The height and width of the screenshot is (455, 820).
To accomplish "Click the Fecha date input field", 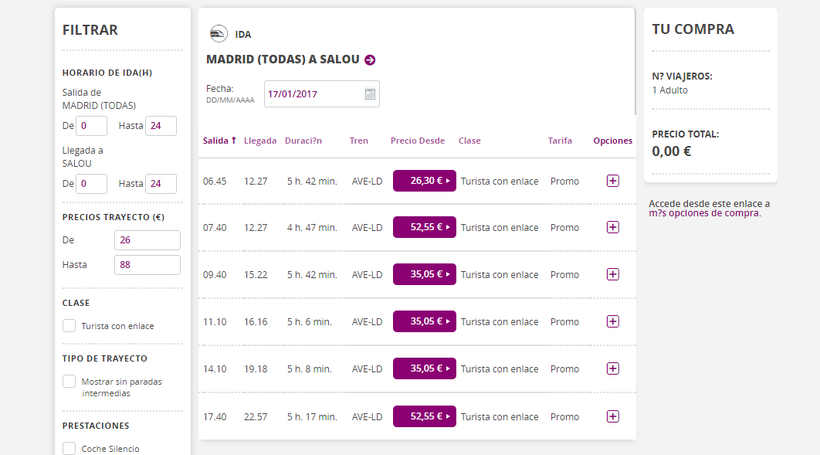I will pyautogui.click(x=312, y=94).
